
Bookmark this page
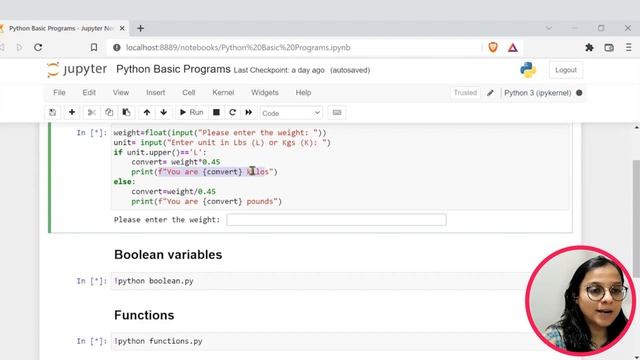coord(94,47)
